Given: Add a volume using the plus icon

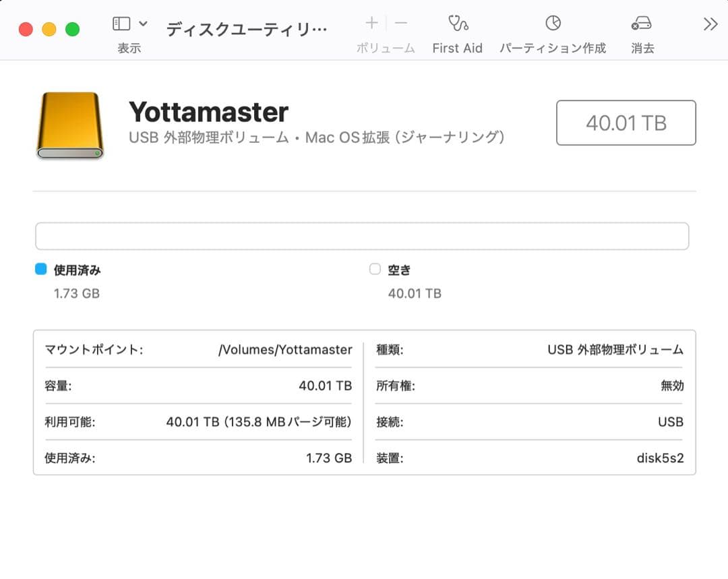Looking at the screenshot, I should (371, 24).
